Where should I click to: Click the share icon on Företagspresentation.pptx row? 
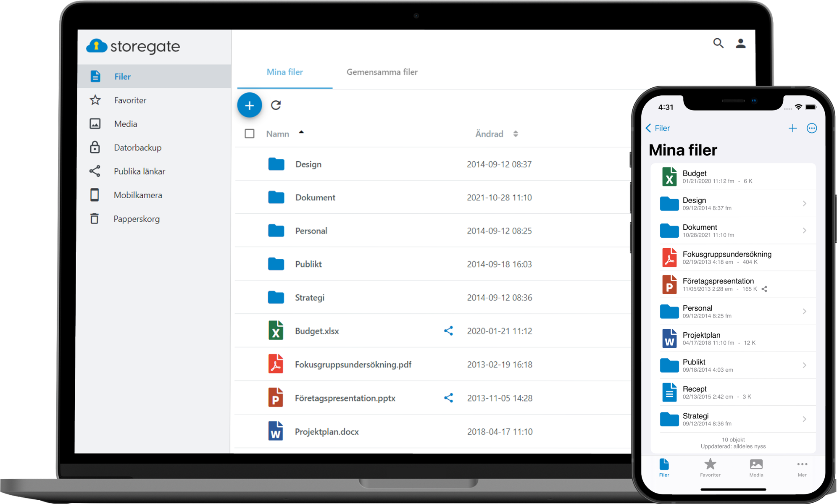coord(448,398)
